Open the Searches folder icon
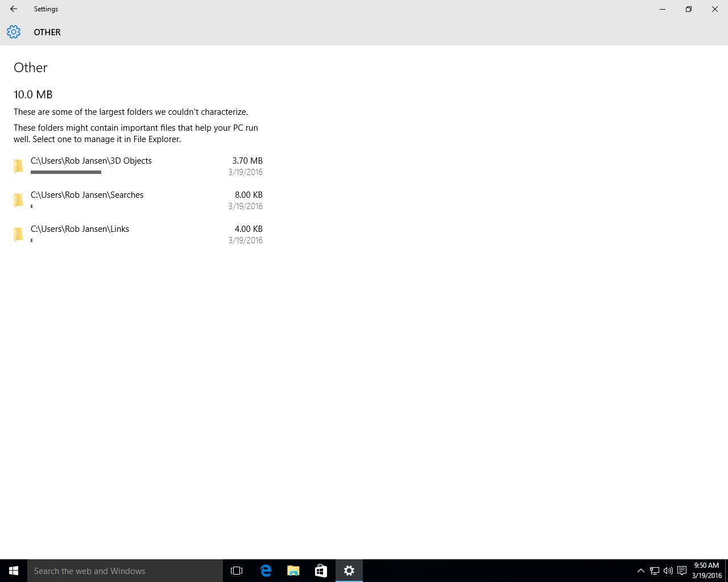The height and width of the screenshot is (582, 728). 19,200
